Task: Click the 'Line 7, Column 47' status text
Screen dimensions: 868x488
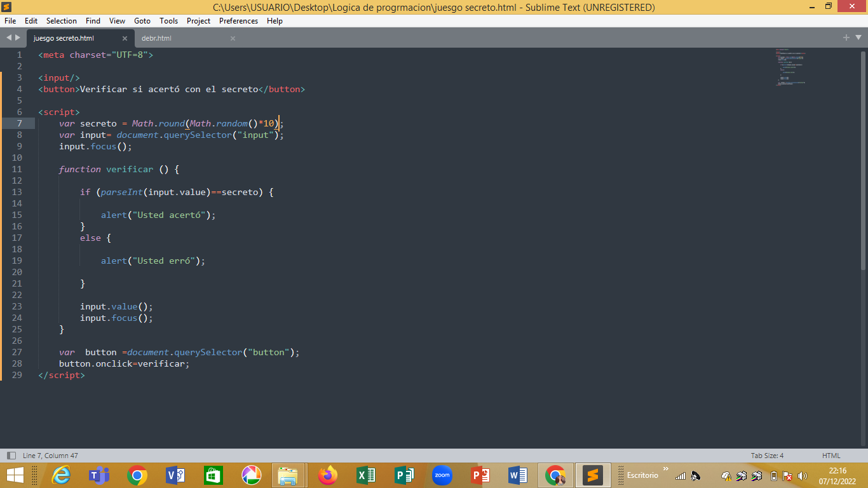Action: 50,456
